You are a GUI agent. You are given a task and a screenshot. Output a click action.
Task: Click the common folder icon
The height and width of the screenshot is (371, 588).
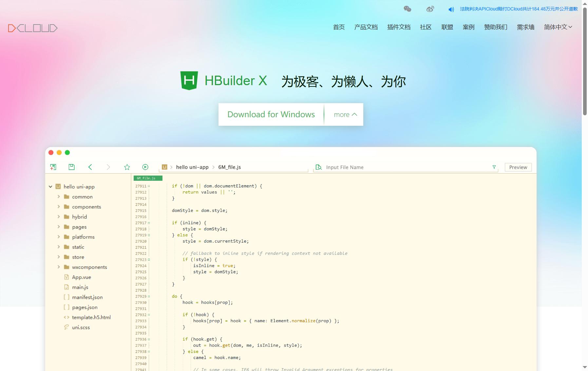point(66,196)
